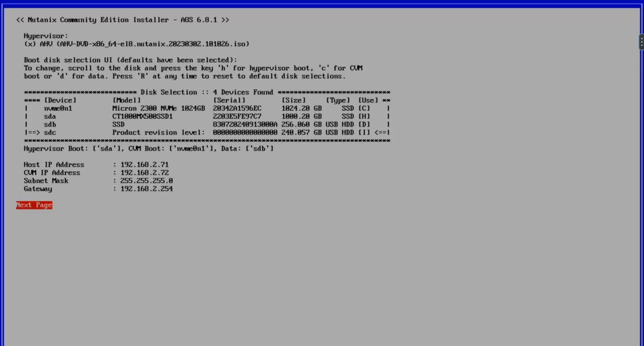Click the 240.057 GB size value
644x346 pixels.
coord(301,132)
